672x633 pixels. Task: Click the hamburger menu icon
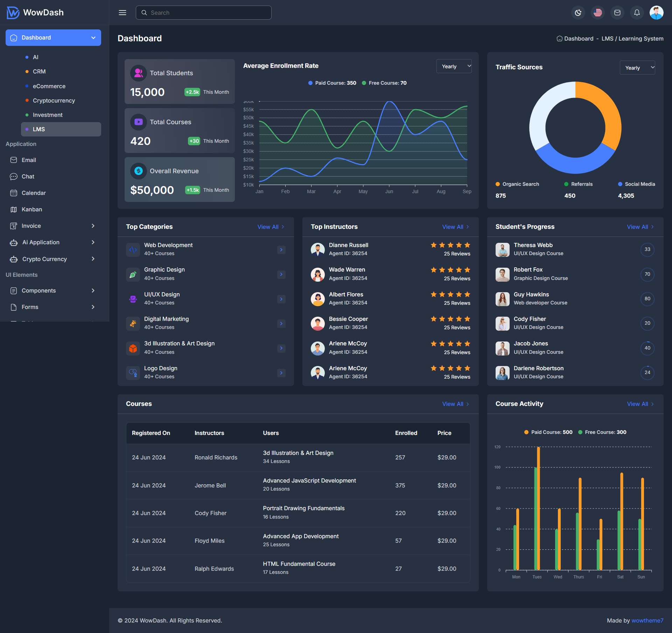[x=122, y=12]
